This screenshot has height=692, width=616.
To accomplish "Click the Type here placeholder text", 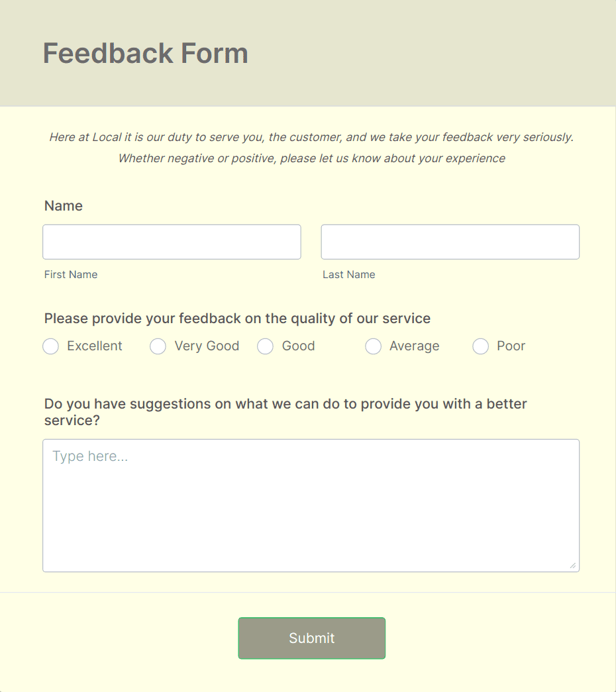I will coord(89,456).
